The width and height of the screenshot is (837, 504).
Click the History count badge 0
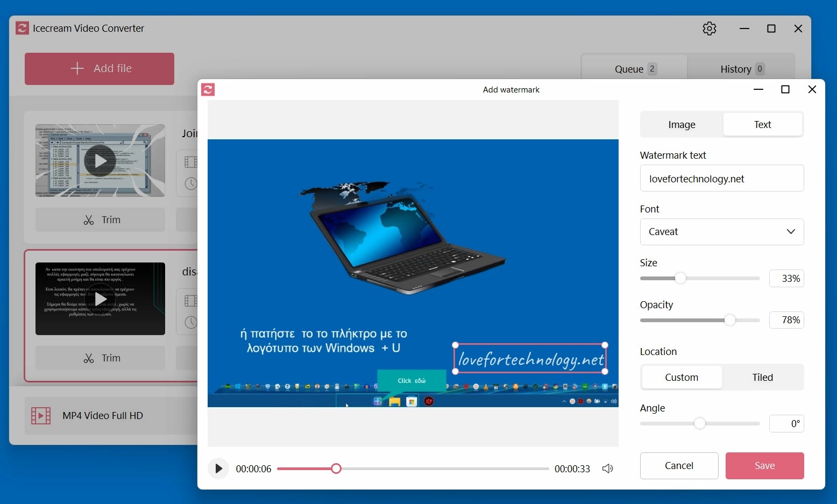tap(760, 69)
